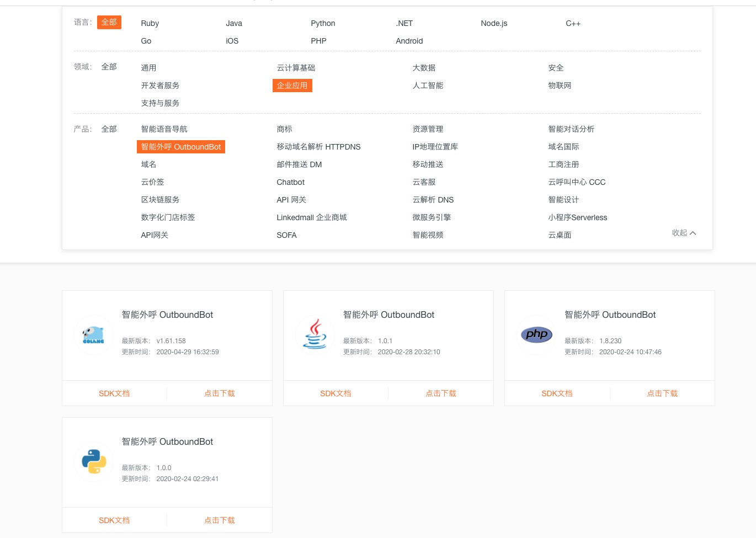Filter by Node.js language

click(x=494, y=23)
